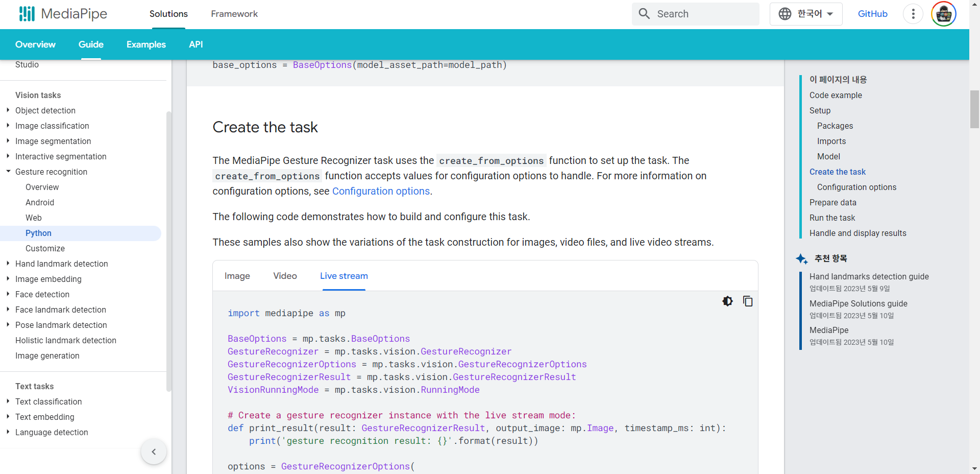Expand Hand landmark detection section
Viewport: 980px width, 474px height.
click(x=8, y=263)
